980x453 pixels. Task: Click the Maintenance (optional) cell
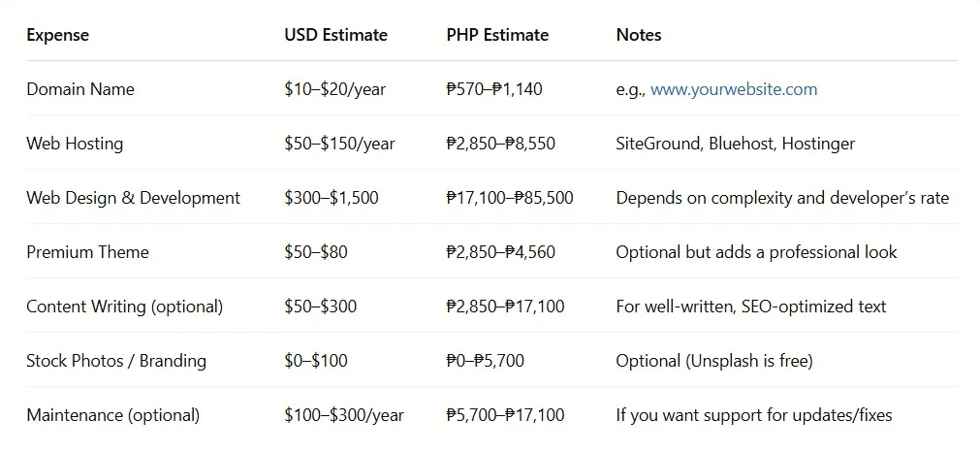point(113,415)
